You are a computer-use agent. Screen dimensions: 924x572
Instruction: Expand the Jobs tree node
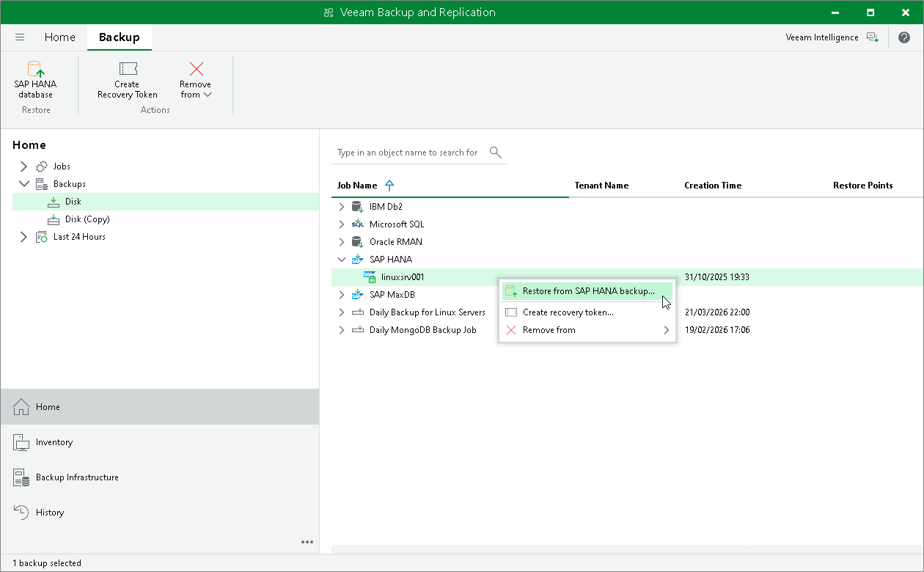pos(23,166)
